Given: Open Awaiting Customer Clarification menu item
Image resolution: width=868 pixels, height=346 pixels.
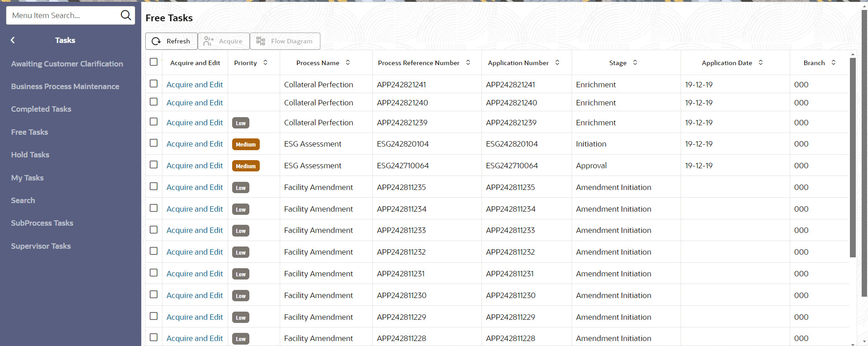Looking at the screenshot, I should pyautogui.click(x=67, y=64).
